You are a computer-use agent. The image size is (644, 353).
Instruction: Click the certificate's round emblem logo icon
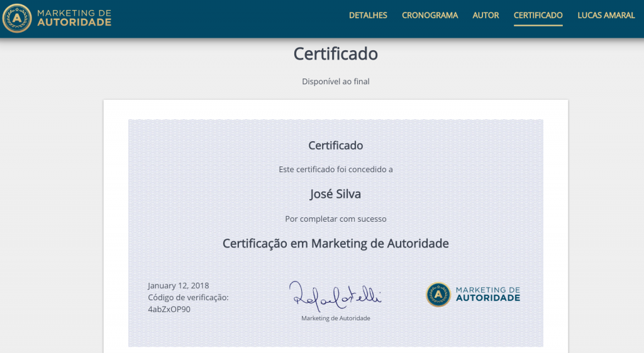click(438, 295)
